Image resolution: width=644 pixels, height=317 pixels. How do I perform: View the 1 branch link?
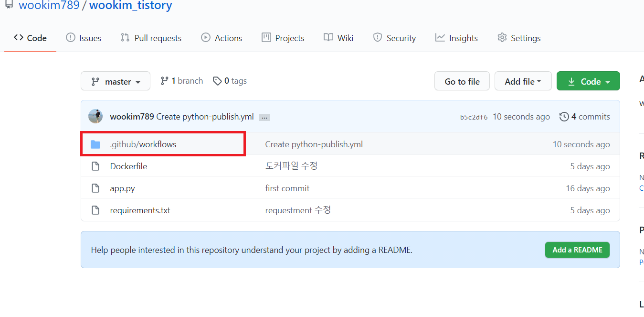[182, 81]
